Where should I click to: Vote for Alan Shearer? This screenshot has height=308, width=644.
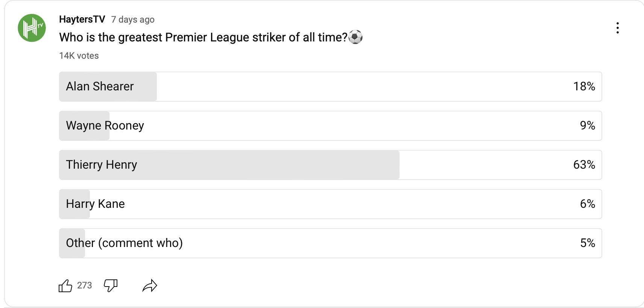pyautogui.click(x=330, y=87)
